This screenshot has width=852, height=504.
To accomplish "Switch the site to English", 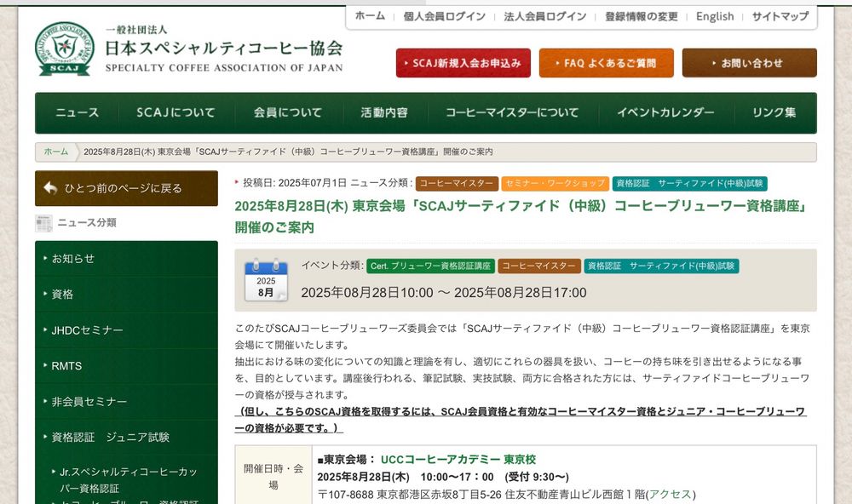I will pyautogui.click(x=715, y=16).
